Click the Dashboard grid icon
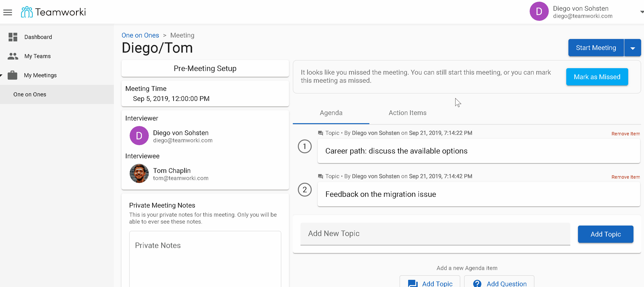This screenshot has width=644, height=287. [13, 37]
